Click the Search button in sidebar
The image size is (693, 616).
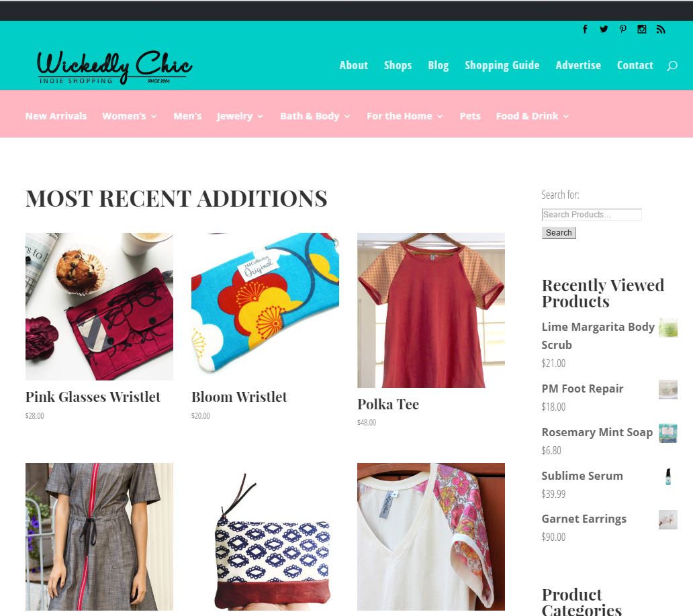[x=559, y=233]
